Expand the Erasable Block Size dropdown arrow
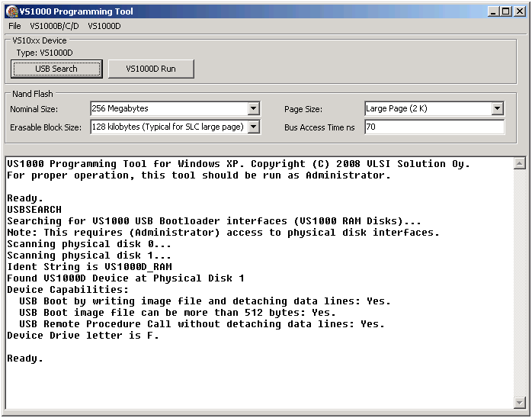Screen dimensions: 532x418 (254, 127)
